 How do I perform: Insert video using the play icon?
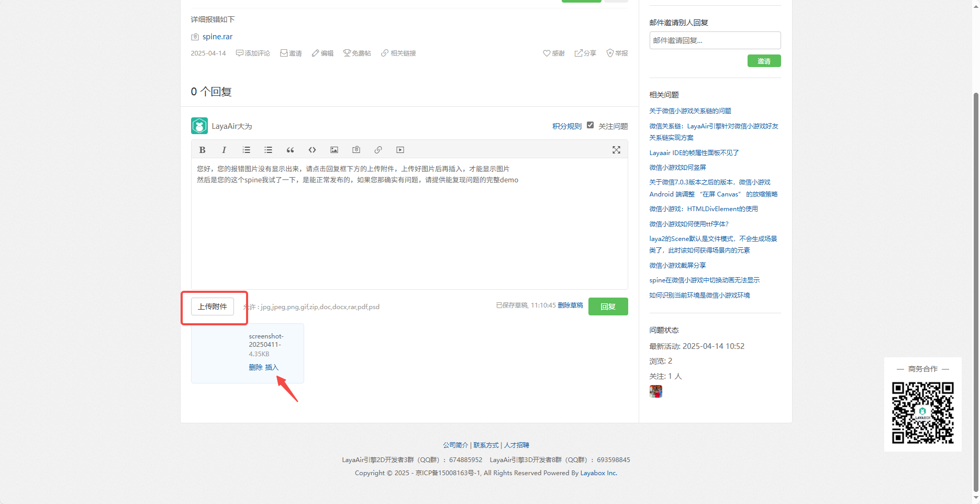pos(400,150)
